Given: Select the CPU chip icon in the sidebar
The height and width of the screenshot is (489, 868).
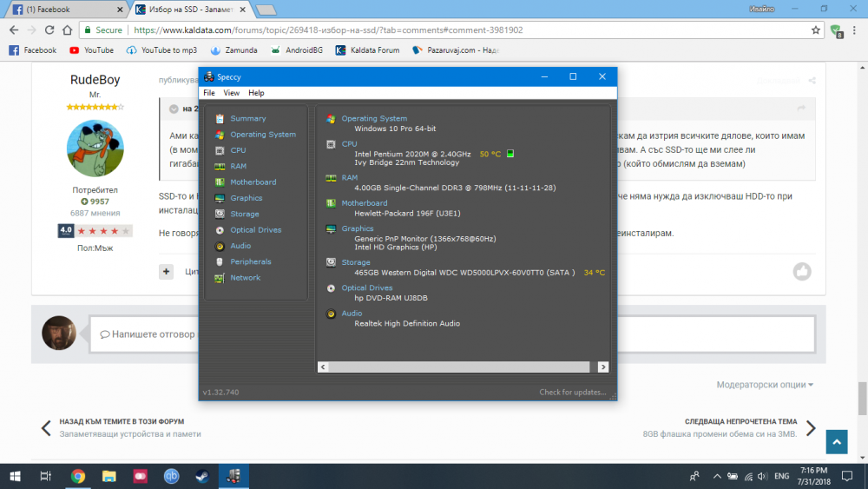Looking at the screenshot, I should [x=220, y=150].
